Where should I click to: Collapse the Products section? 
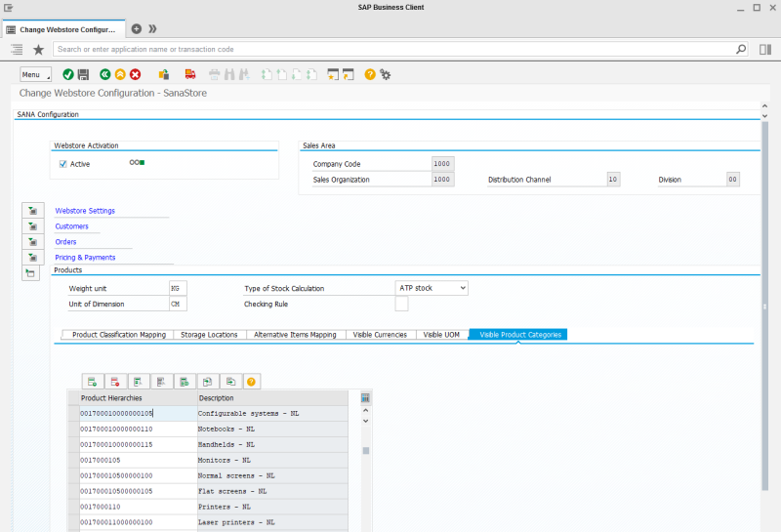pyautogui.click(x=30, y=273)
